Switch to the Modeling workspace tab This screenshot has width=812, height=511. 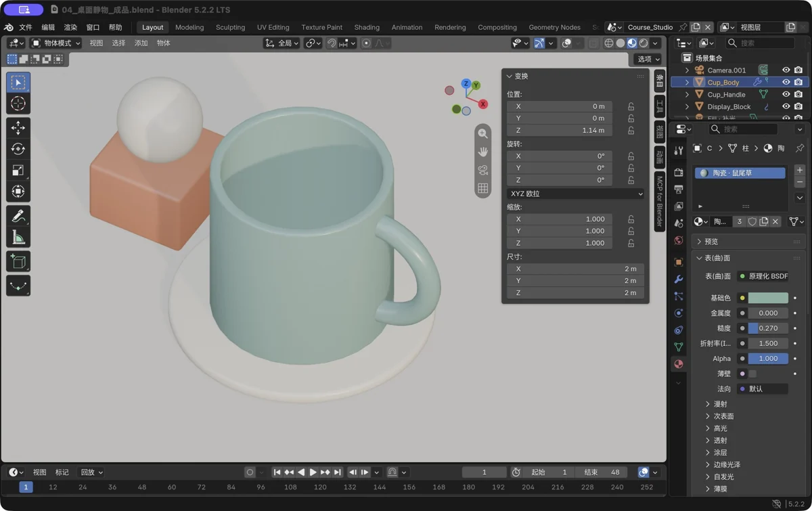tap(189, 28)
